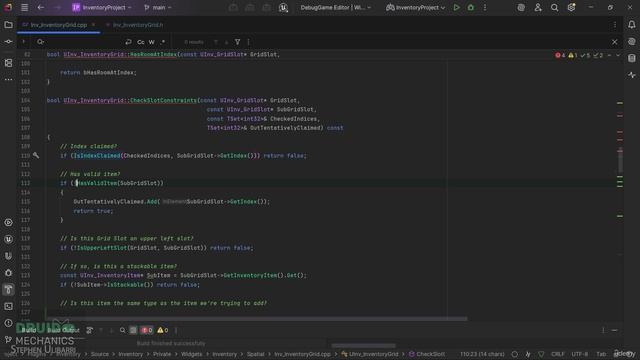Navigate back with the left arrow

[40, 7]
